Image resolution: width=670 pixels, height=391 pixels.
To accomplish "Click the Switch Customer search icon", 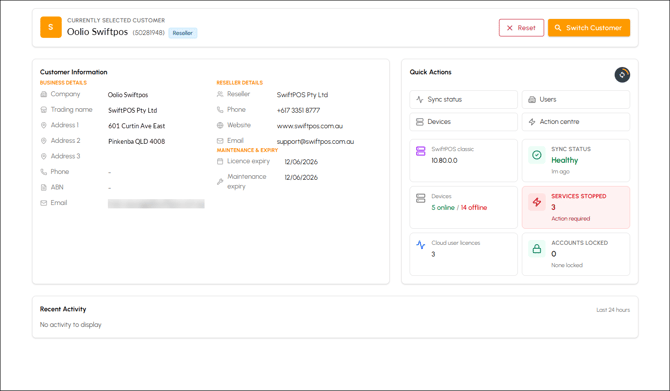I will click(x=558, y=28).
